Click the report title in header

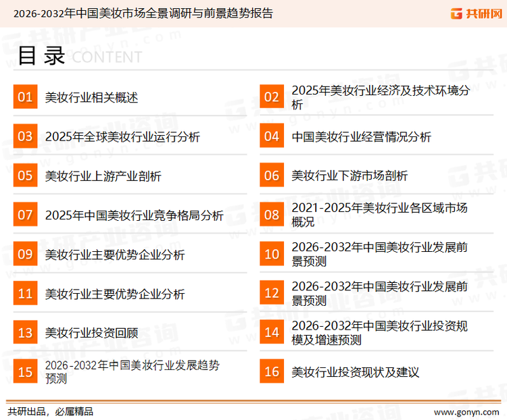[x=143, y=13]
